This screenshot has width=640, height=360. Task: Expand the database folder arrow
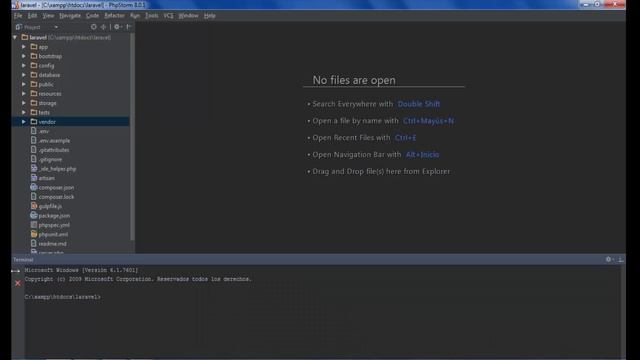pyautogui.click(x=24, y=75)
